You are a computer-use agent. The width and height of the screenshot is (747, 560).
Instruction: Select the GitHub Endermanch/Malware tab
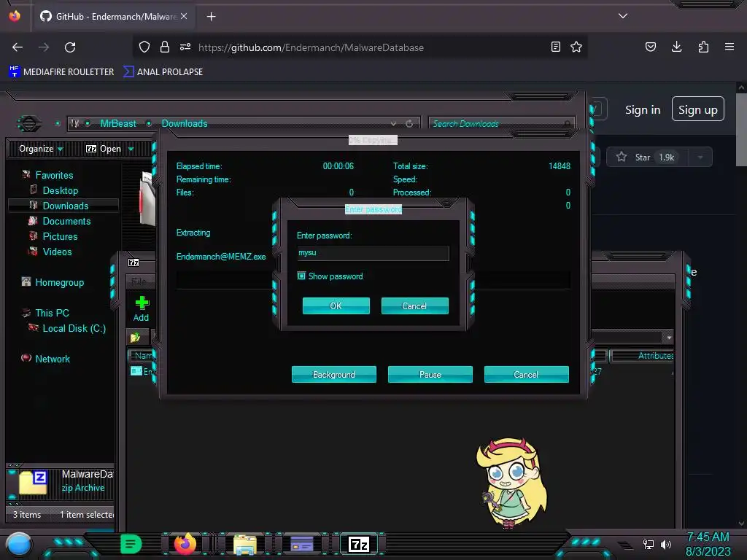tap(113, 17)
